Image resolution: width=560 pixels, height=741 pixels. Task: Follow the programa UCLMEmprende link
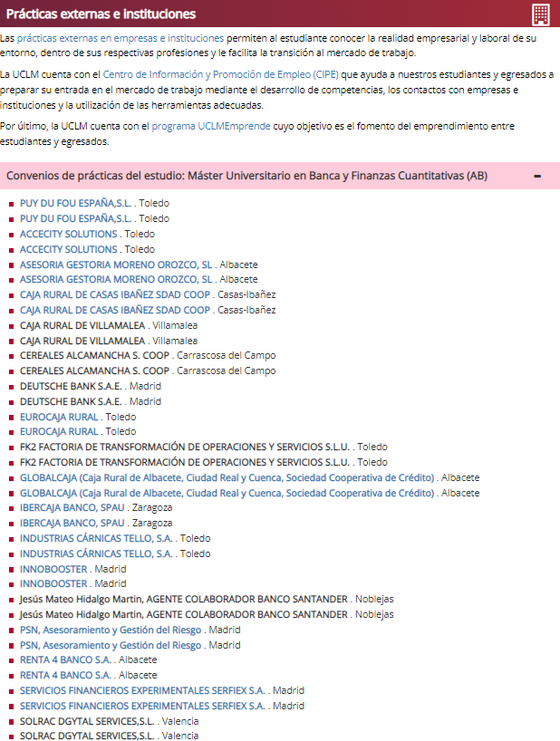211,126
